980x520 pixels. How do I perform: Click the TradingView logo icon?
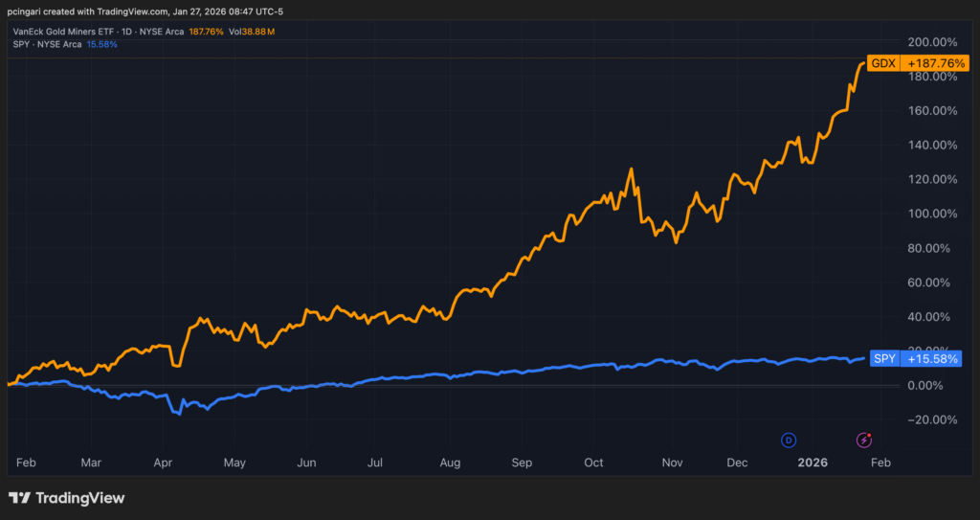click(x=18, y=498)
